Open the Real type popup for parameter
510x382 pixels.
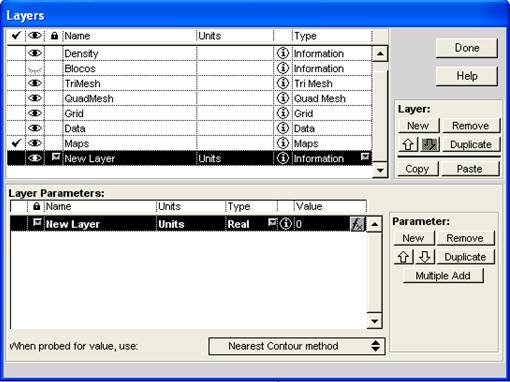(273, 222)
